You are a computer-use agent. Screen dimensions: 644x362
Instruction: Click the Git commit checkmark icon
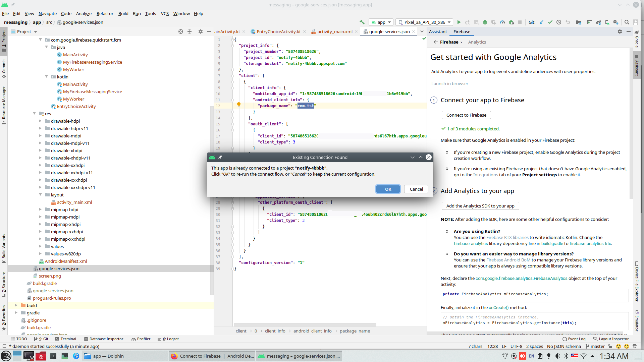pyautogui.click(x=550, y=22)
